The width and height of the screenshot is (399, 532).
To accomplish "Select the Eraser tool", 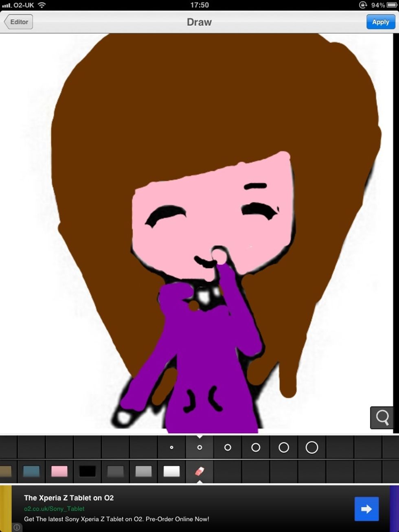I will click(x=199, y=471).
